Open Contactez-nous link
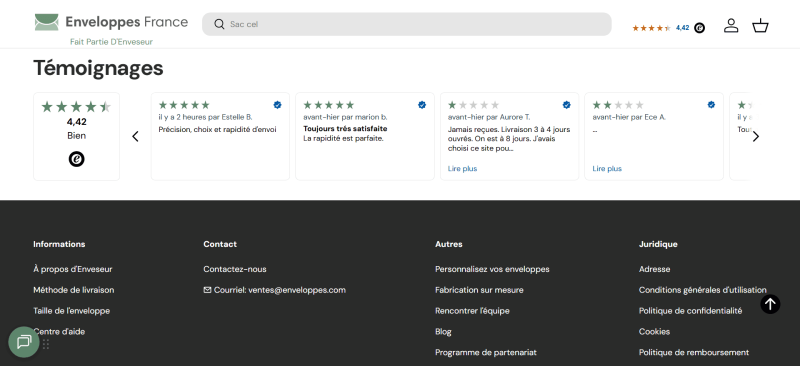800x366 pixels. point(235,269)
